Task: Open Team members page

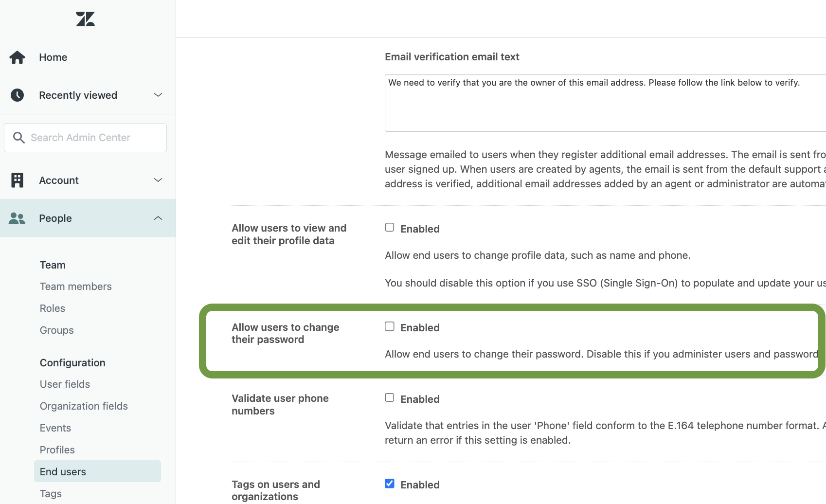Action: pos(76,287)
